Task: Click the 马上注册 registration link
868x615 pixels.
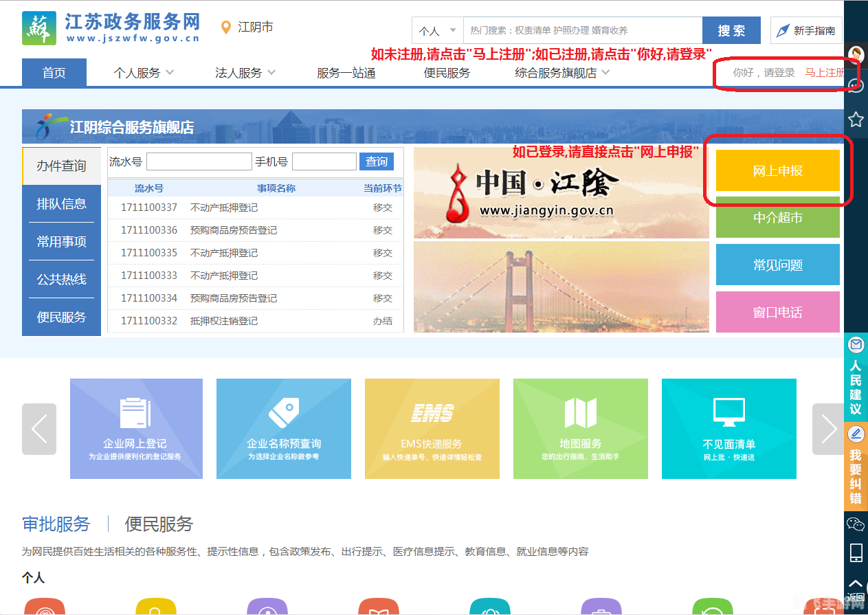Action: click(823, 72)
